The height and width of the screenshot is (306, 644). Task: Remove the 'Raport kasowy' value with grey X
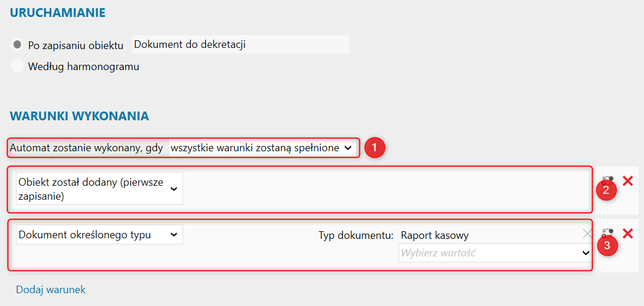587,234
